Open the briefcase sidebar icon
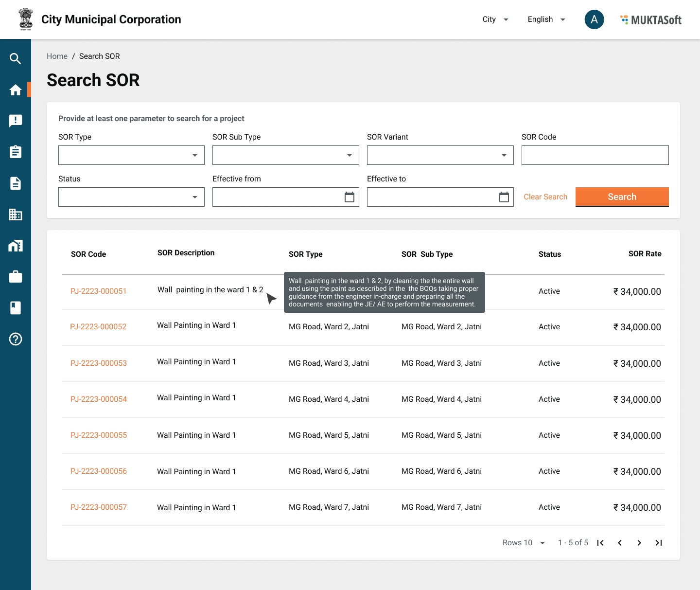Viewport: 700px width, 590px height. pyautogui.click(x=16, y=277)
